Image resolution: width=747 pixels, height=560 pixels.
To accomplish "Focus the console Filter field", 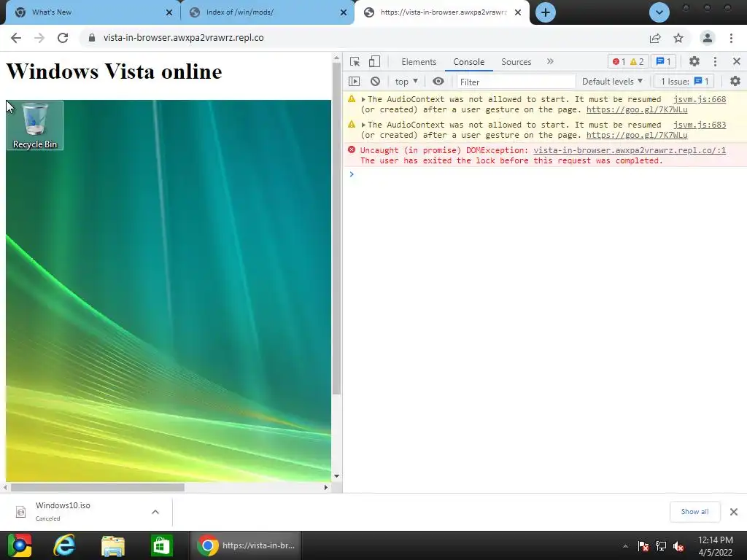I will [x=516, y=82].
